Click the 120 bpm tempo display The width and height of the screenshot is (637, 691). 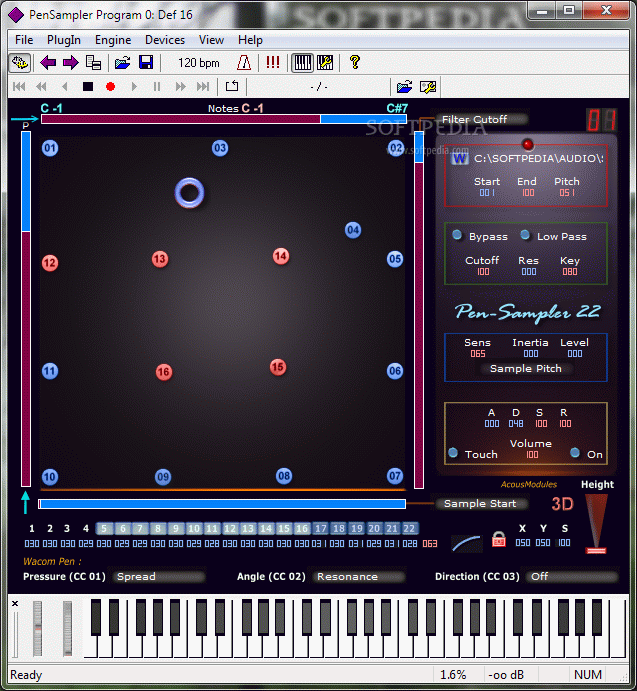pos(199,63)
